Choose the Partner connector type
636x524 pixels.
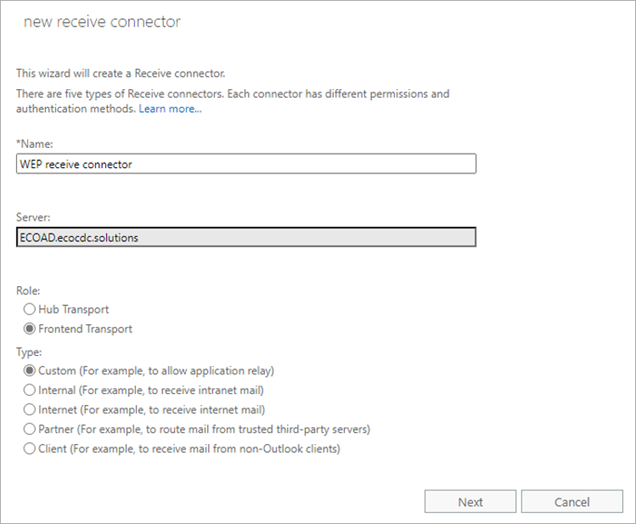pos(30,429)
